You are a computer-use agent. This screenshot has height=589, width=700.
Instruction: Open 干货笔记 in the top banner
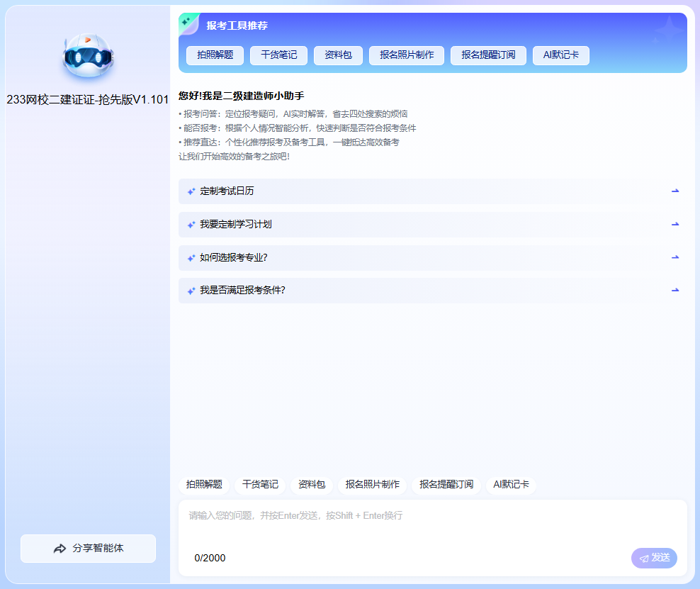[x=278, y=55]
